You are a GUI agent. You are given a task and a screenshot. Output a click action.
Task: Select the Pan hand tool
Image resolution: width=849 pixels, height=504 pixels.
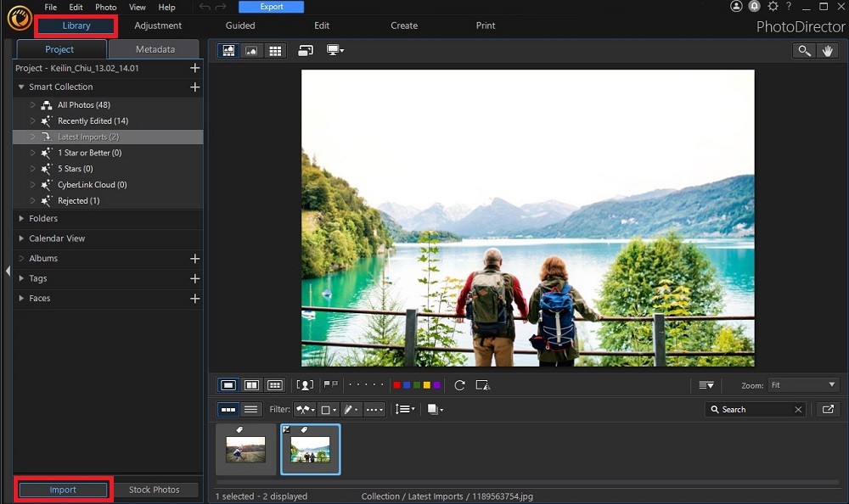pyautogui.click(x=828, y=50)
